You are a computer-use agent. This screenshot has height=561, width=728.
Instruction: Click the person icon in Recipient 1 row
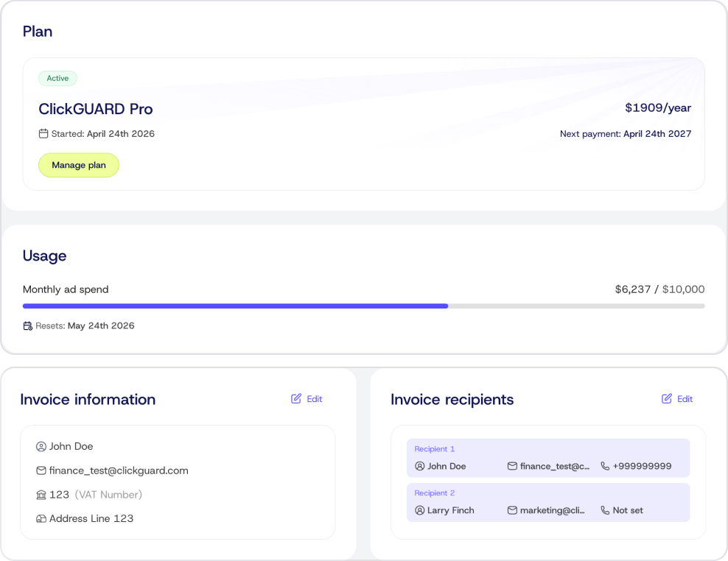click(420, 466)
